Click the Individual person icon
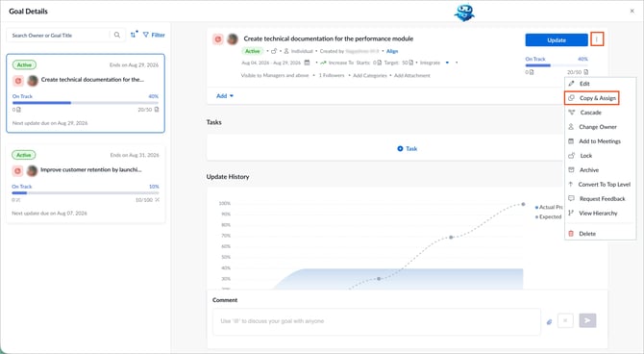 [286, 51]
